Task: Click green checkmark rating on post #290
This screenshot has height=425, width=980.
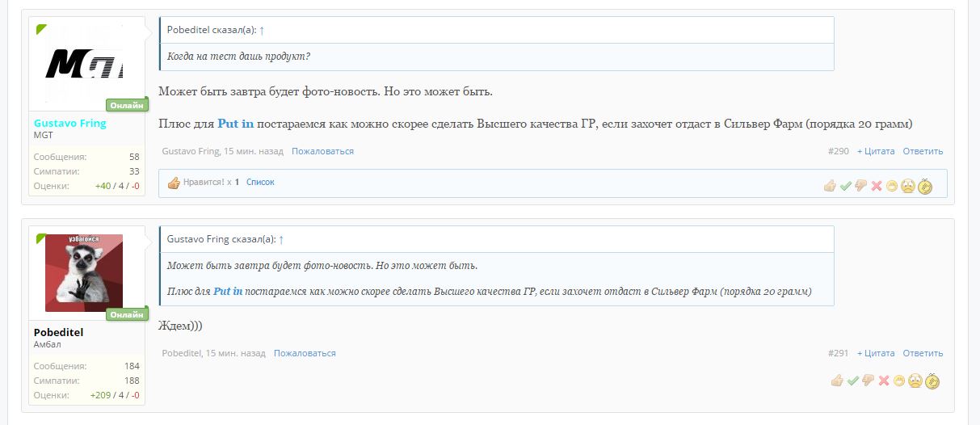Action: pos(845,187)
